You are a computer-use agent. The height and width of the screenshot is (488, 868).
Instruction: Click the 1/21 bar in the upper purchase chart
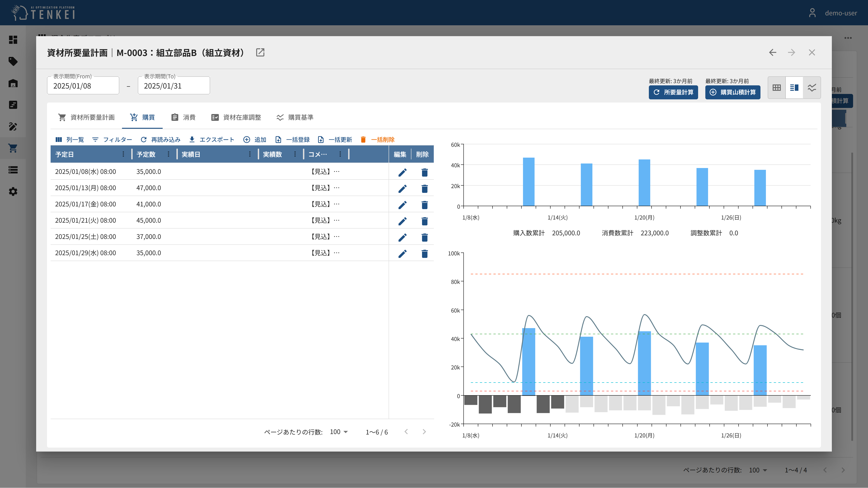point(644,182)
